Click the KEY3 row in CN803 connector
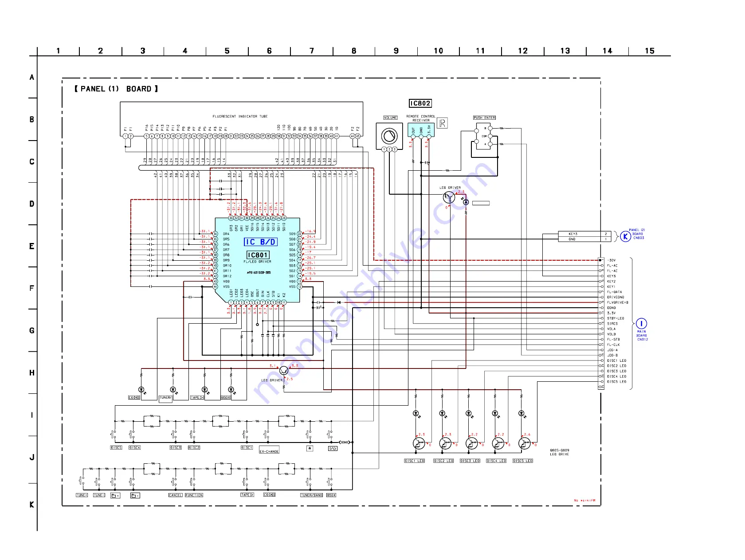The height and width of the screenshot is (560, 745). coord(584,234)
